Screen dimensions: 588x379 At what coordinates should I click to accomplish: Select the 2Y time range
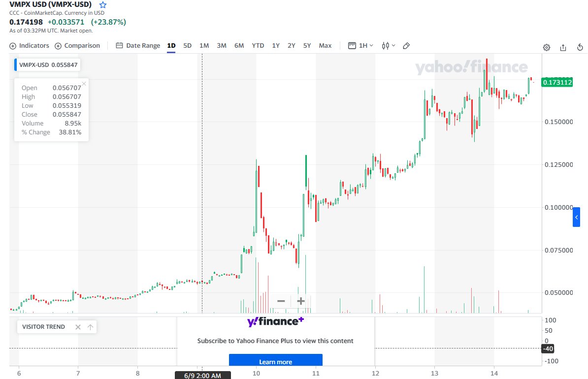(292, 46)
